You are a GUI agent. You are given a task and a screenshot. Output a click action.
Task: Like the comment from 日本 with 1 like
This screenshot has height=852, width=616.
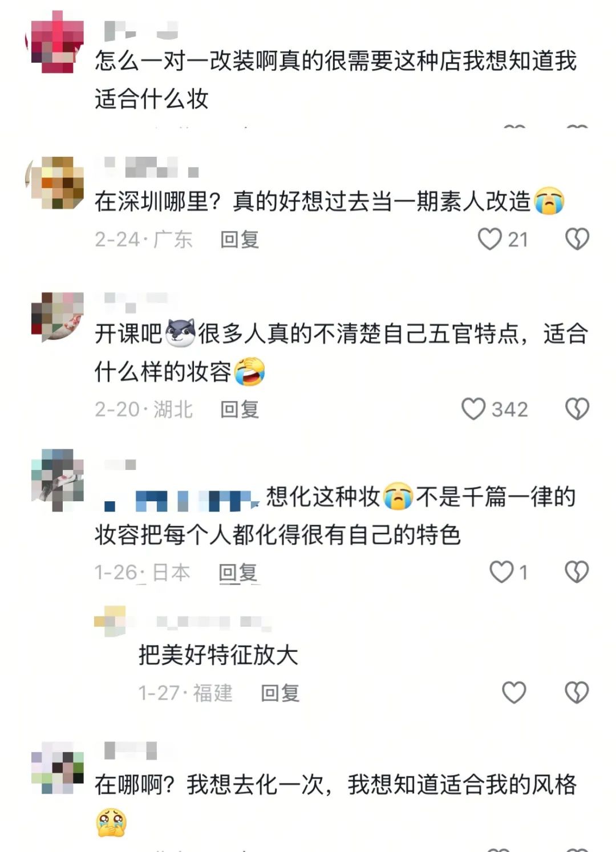click(x=502, y=571)
